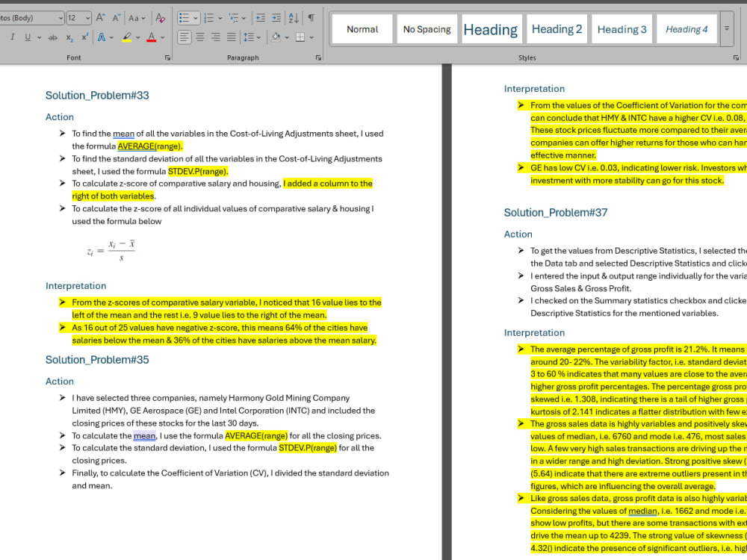Open the Change Case dropdown
747x560 pixels.
click(x=137, y=18)
